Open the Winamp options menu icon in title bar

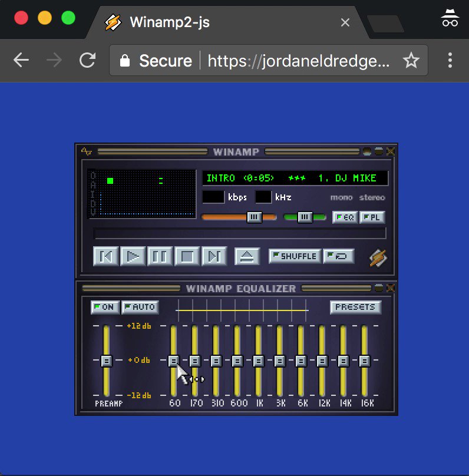coord(87,151)
